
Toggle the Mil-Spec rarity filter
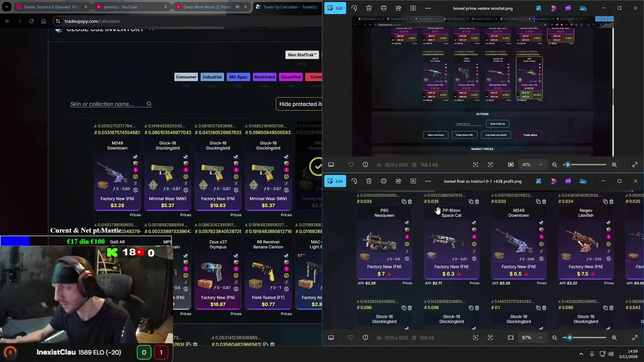click(x=238, y=77)
